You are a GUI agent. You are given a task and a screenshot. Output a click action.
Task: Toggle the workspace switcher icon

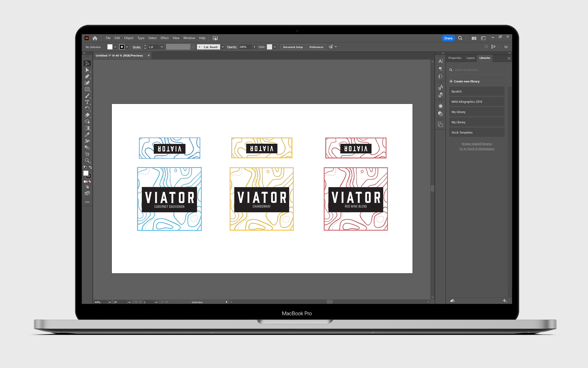click(483, 38)
